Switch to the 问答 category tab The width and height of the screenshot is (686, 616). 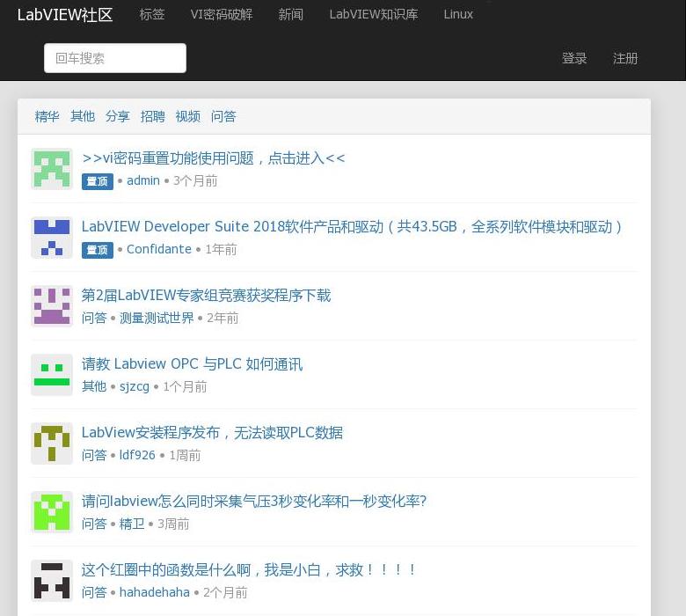223,116
